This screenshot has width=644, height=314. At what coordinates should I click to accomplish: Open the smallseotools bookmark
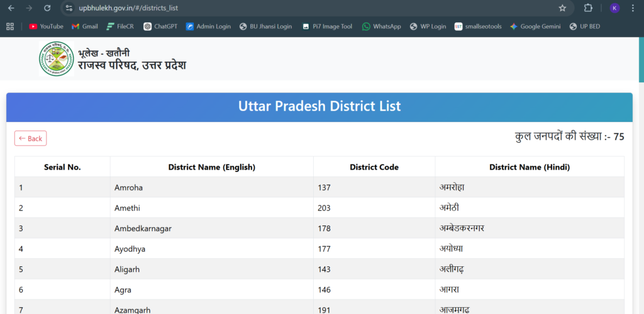click(x=478, y=26)
